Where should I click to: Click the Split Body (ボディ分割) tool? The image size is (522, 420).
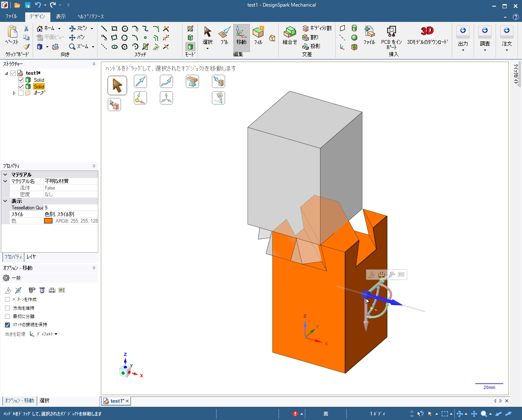point(317,28)
